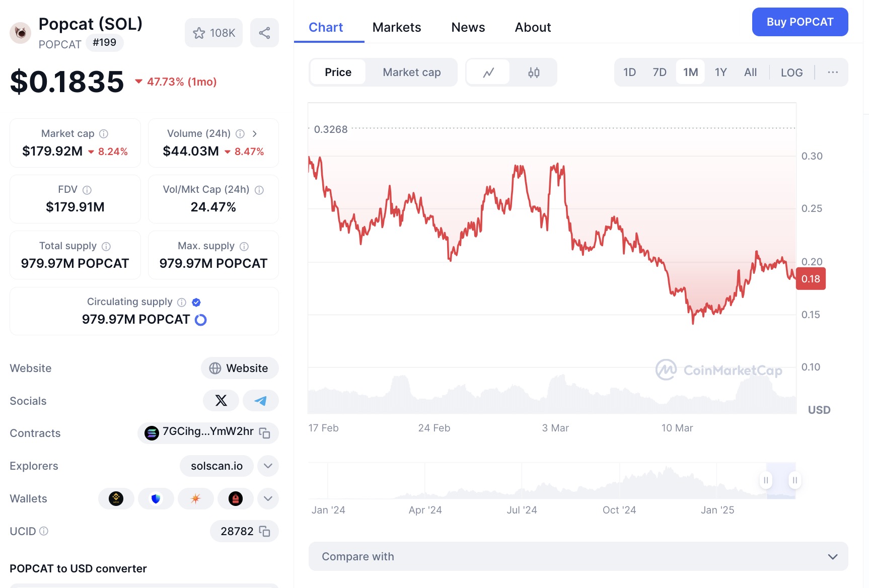Screen dimensions: 869x588
Task: Click the POPCAT to USD converter heading
Action: click(78, 568)
